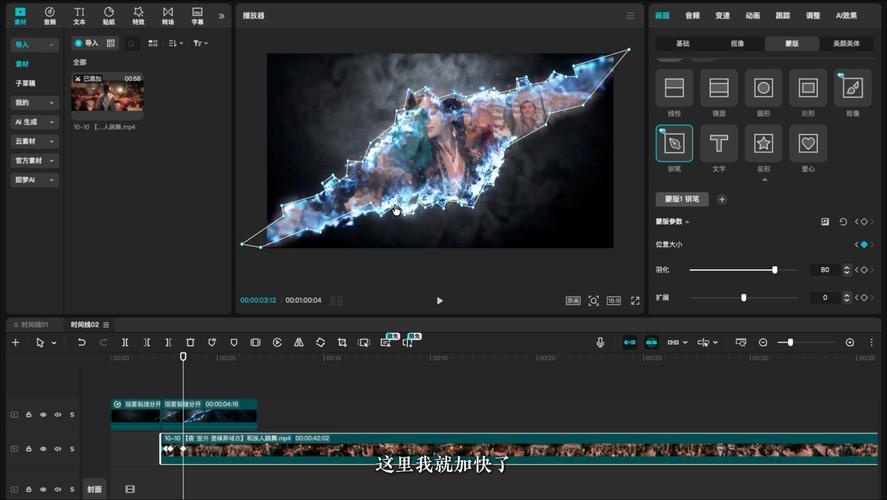Expand the 即梦AI sidebar section
This screenshot has height=500, width=887.
point(51,180)
